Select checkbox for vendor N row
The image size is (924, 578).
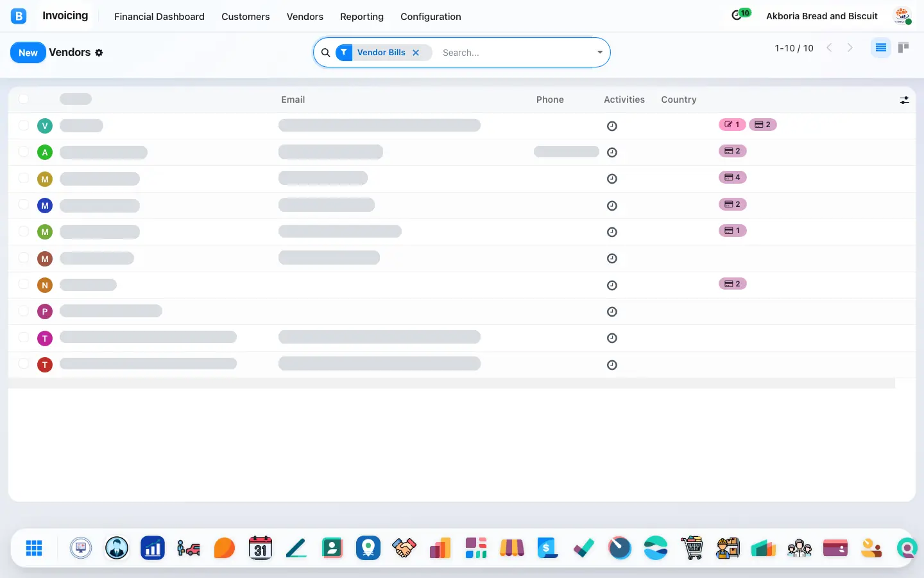point(24,285)
